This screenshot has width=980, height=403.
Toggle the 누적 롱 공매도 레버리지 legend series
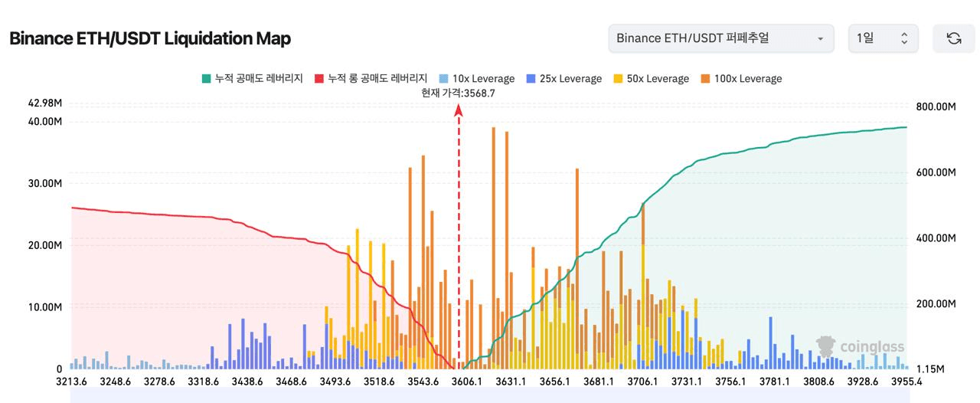[371, 78]
